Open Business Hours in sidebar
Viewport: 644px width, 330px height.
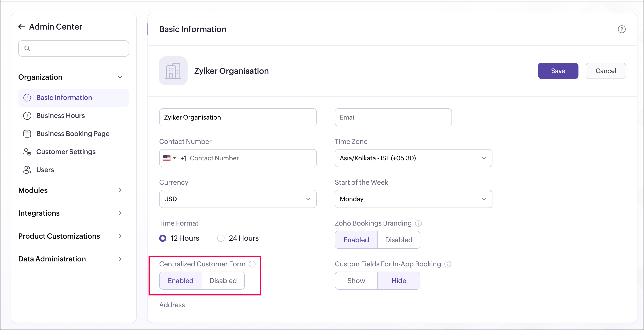tap(60, 116)
